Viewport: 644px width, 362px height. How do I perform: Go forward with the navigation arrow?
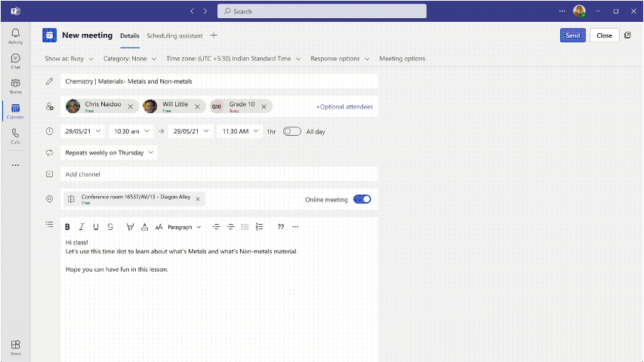pos(205,11)
